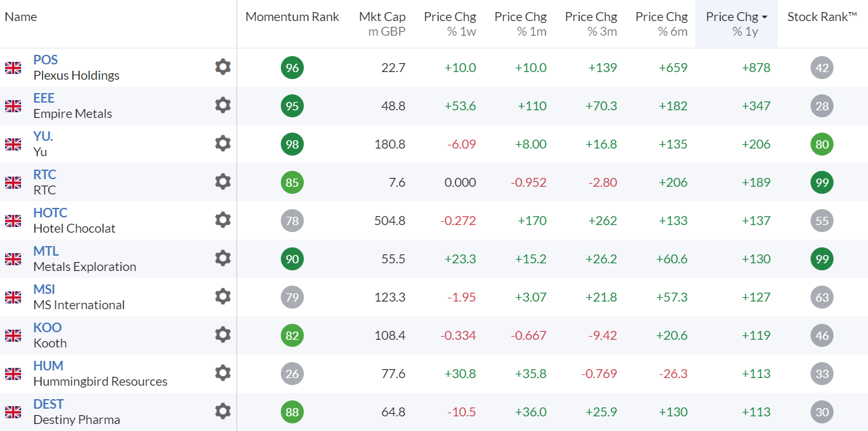
Task: Click the +262 three-month change value
Action: coord(601,221)
